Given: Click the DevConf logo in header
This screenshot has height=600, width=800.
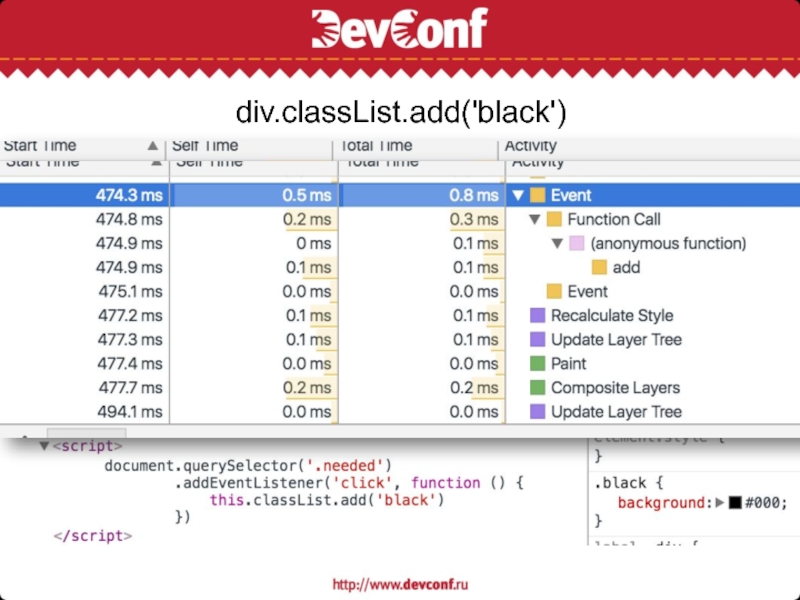Looking at the screenshot, I should tap(399, 29).
